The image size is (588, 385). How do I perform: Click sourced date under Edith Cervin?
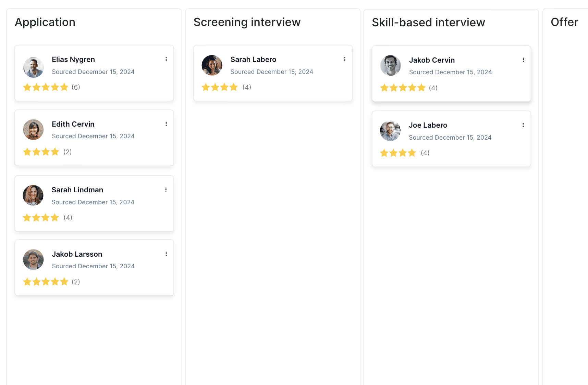coord(93,136)
